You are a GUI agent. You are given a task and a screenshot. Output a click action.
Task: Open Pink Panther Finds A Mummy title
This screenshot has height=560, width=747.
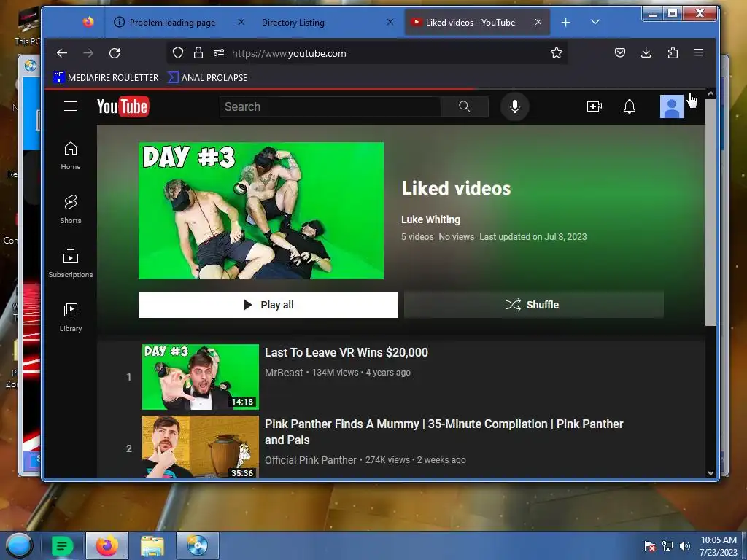pos(444,432)
